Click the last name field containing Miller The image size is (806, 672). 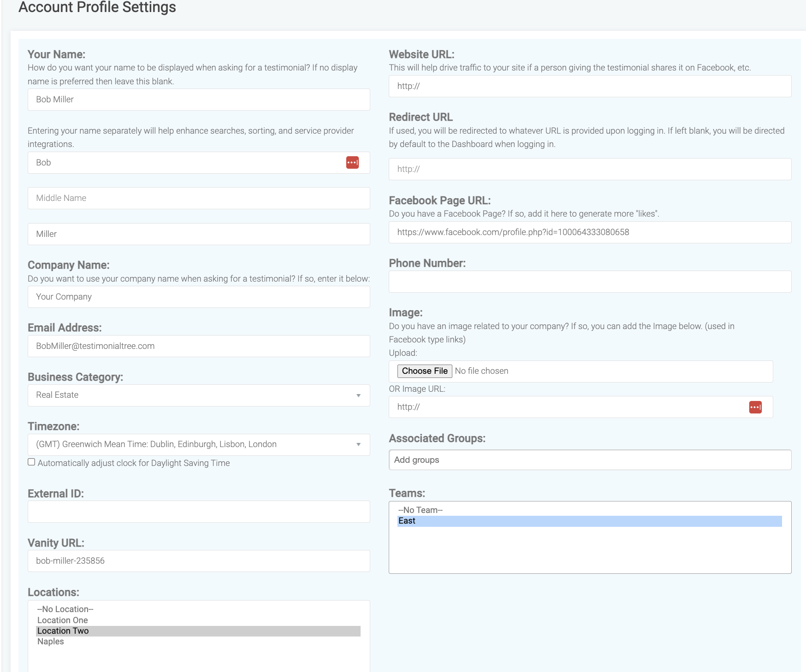coord(199,234)
